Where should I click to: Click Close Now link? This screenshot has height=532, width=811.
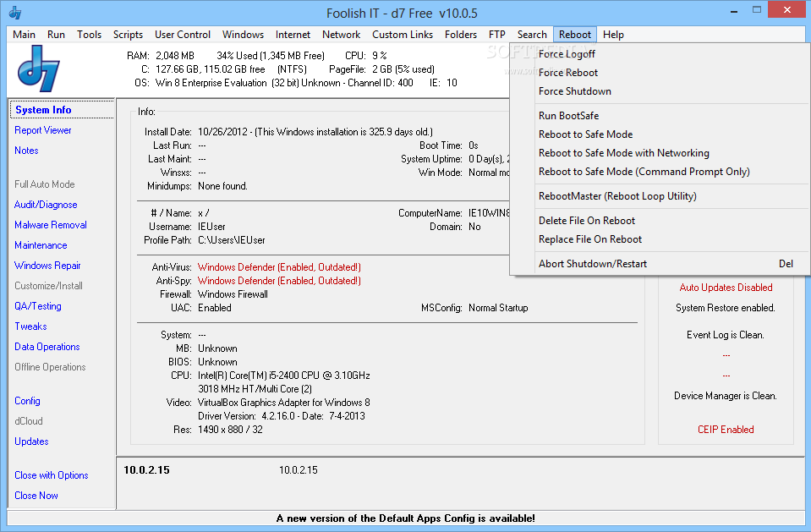click(x=36, y=496)
